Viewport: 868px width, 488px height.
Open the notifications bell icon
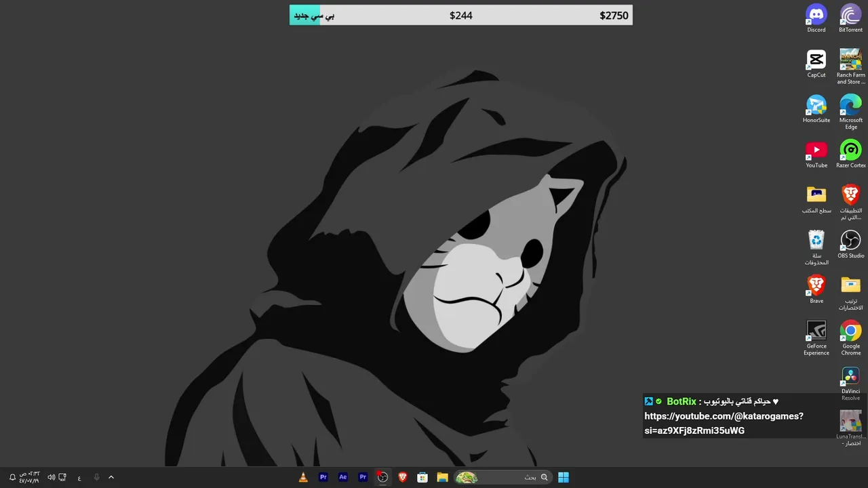pyautogui.click(x=12, y=477)
